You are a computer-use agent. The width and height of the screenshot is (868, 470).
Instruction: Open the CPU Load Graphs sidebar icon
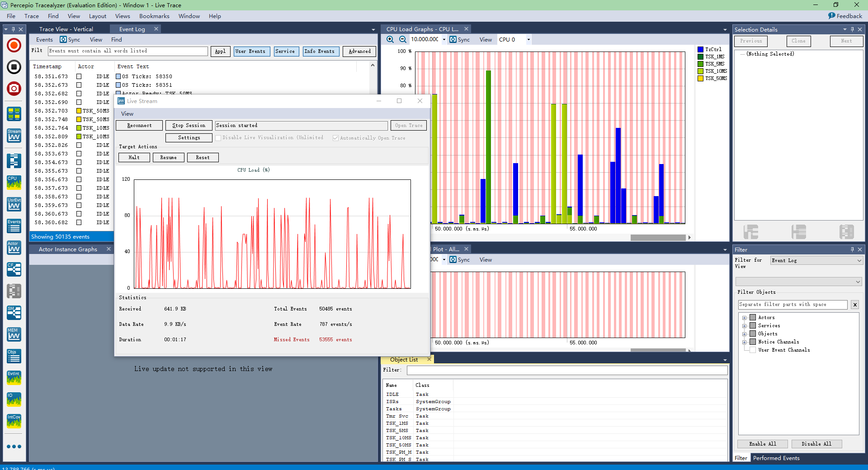[x=14, y=183]
